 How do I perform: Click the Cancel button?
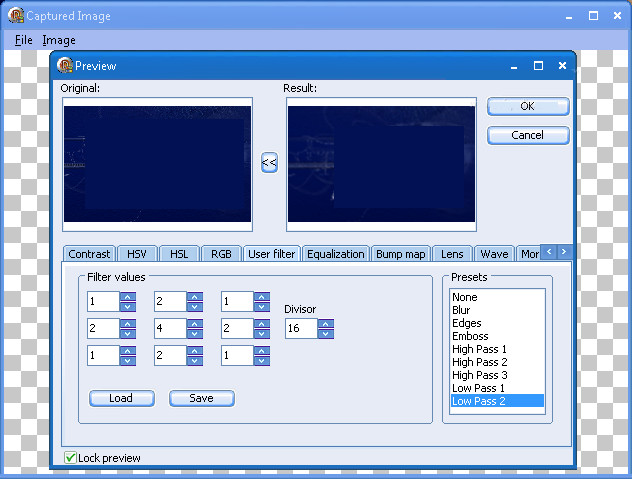(528, 135)
